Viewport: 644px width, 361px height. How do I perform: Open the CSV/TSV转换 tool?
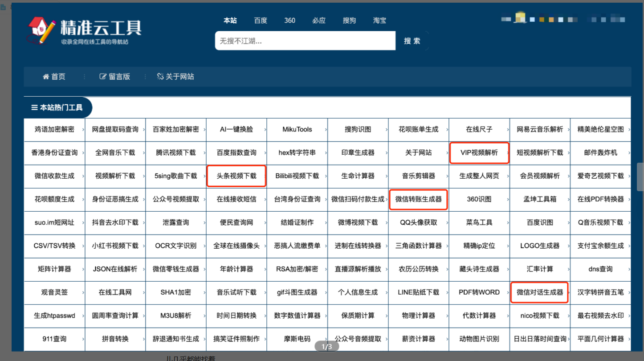(x=54, y=246)
